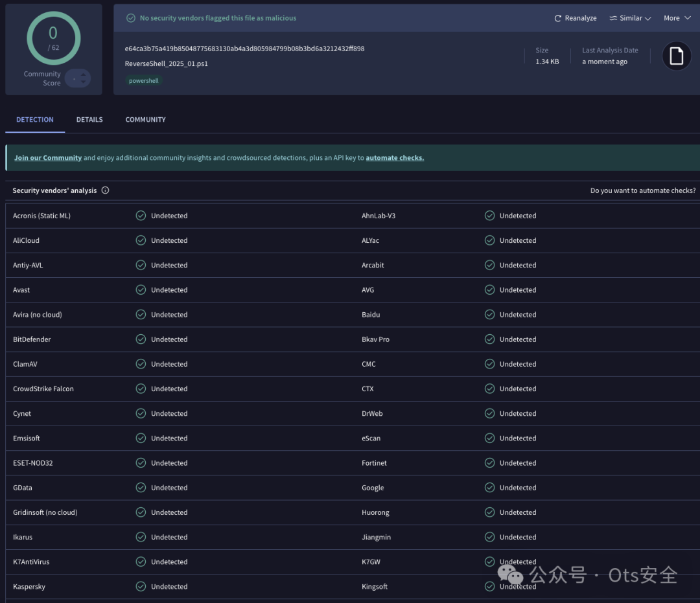Click the file type document icon
Viewport: 700px width, 603px height.
pos(676,56)
